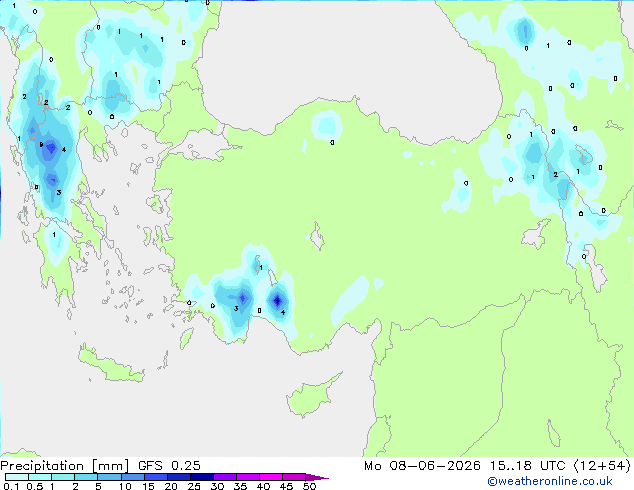The width and height of the screenshot is (634, 490).
Task: Click the 'Mo 08-06-2026' date text
Action: 422,466
